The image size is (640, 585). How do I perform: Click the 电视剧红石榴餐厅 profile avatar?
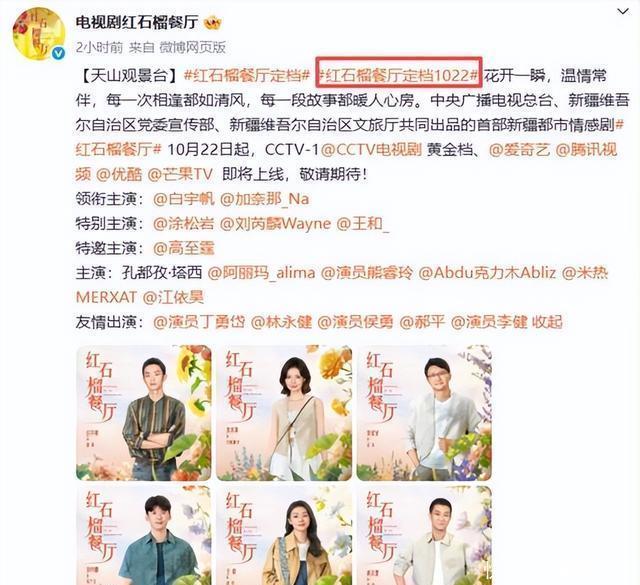point(38,34)
